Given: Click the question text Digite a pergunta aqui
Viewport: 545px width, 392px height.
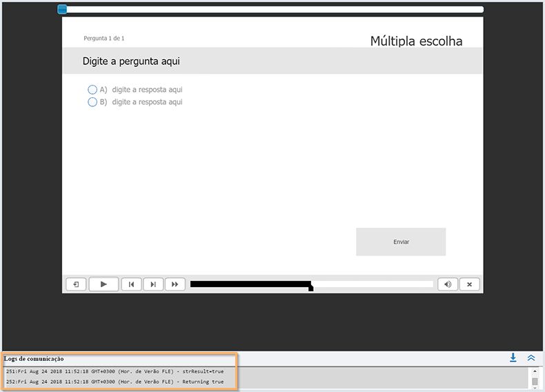Looking at the screenshot, I should [131, 61].
